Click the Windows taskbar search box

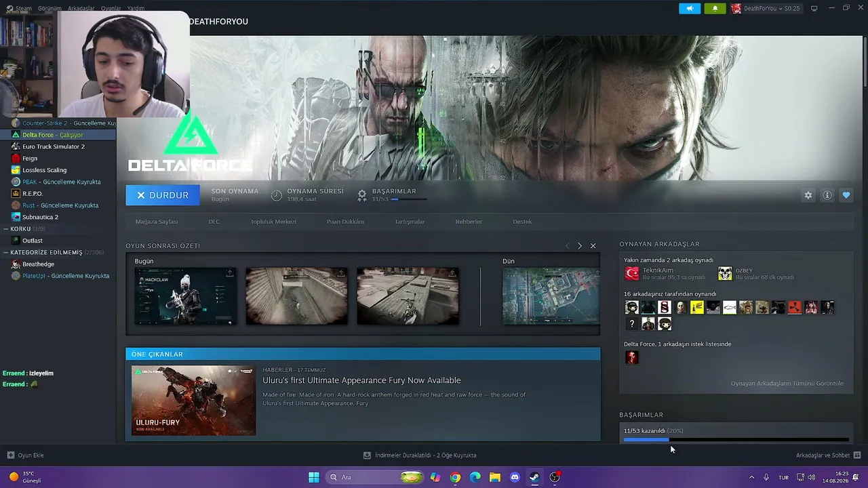pyautogui.click(x=376, y=477)
